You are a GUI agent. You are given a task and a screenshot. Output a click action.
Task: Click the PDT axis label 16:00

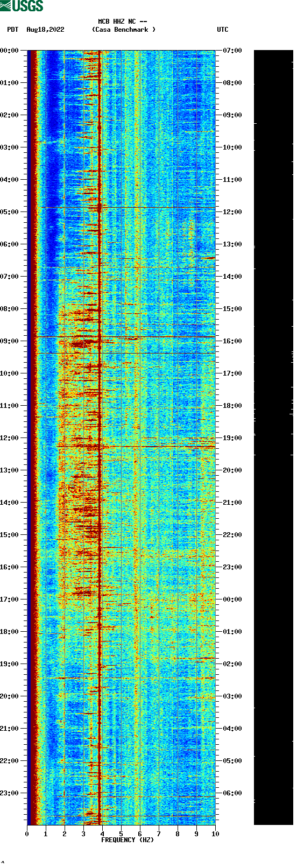10,567
